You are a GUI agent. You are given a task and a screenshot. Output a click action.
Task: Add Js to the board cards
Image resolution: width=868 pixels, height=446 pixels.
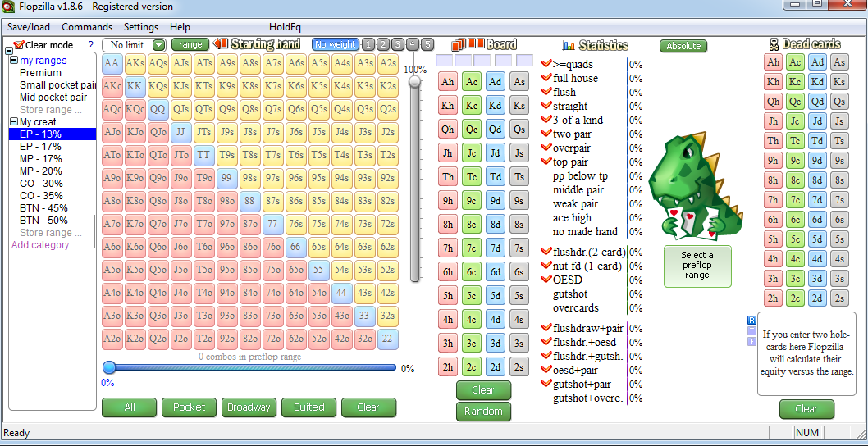click(519, 152)
